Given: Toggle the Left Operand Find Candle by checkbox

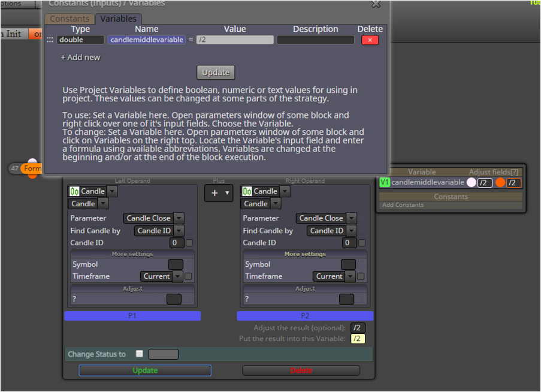Looking at the screenshot, I should coord(189,231).
